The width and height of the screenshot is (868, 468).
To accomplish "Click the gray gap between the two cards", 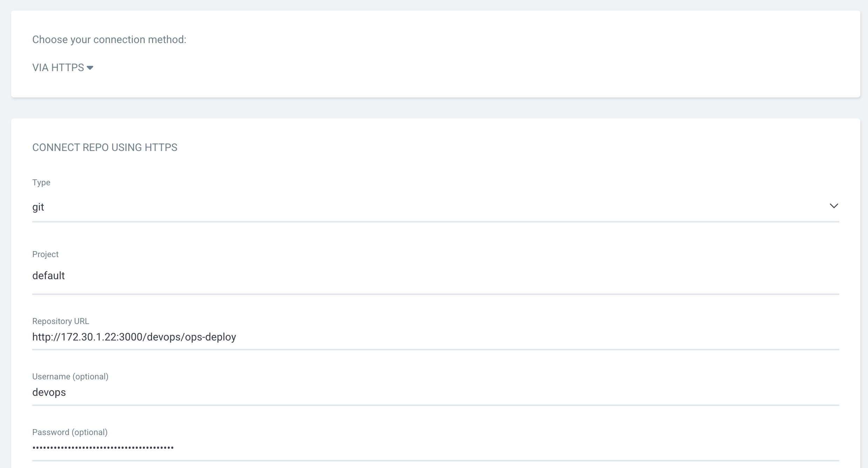I will pos(434,108).
